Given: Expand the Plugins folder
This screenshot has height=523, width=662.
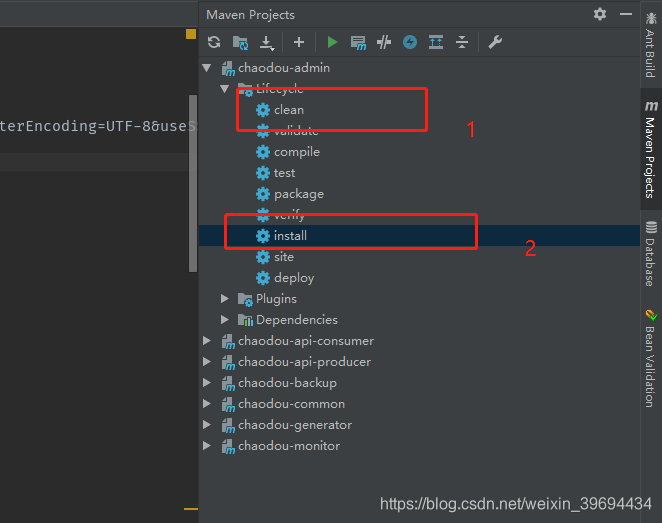Looking at the screenshot, I should pyautogui.click(x=225, y=299).
